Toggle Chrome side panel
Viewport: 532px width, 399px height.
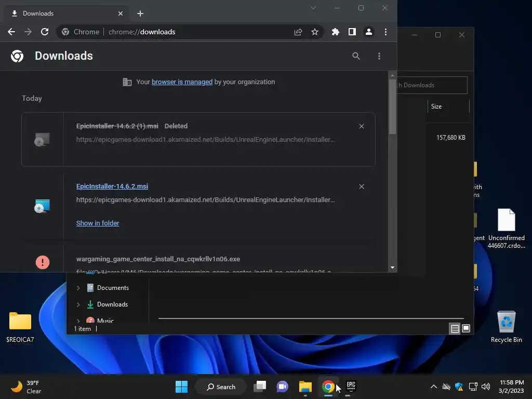352,32
